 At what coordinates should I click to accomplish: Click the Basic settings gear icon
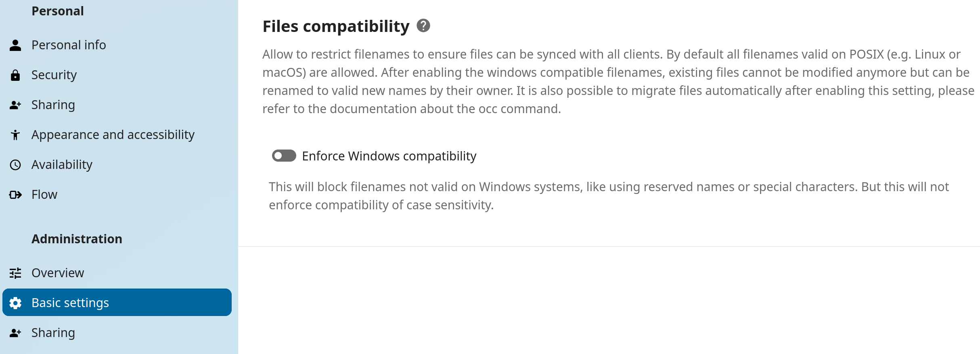[16, 303]
